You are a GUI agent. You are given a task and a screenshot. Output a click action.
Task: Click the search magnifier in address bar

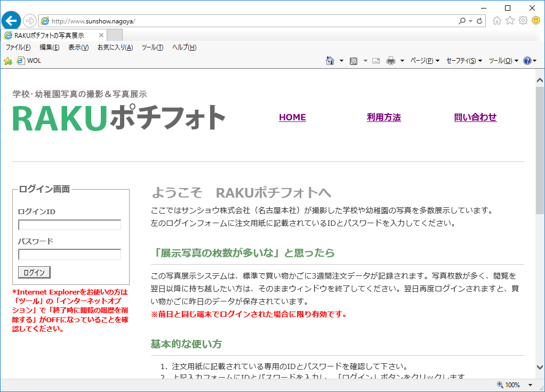462,21
